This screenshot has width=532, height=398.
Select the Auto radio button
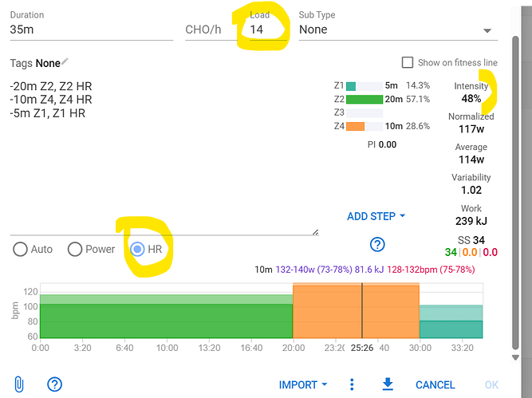[x=21, y=249]
